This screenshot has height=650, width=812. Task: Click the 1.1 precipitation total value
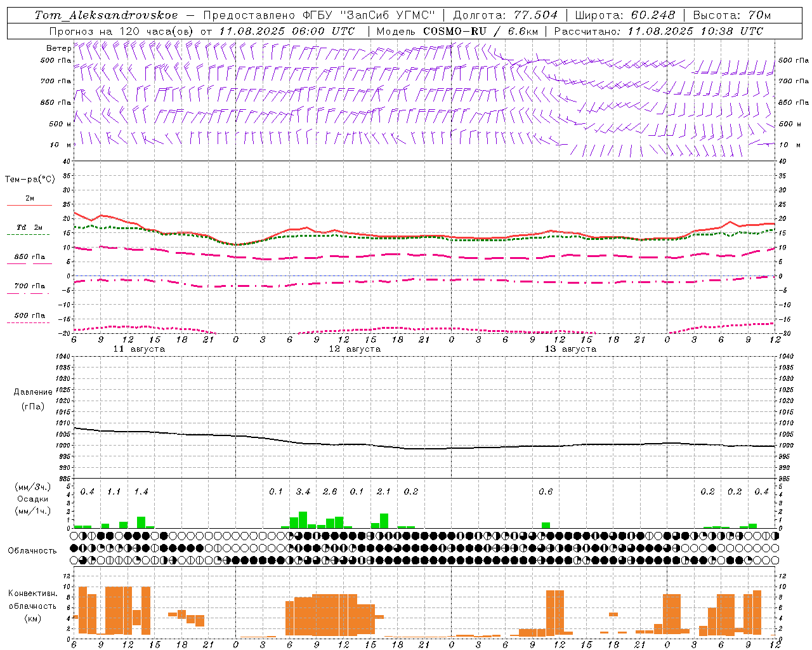(x=114, y=492)
